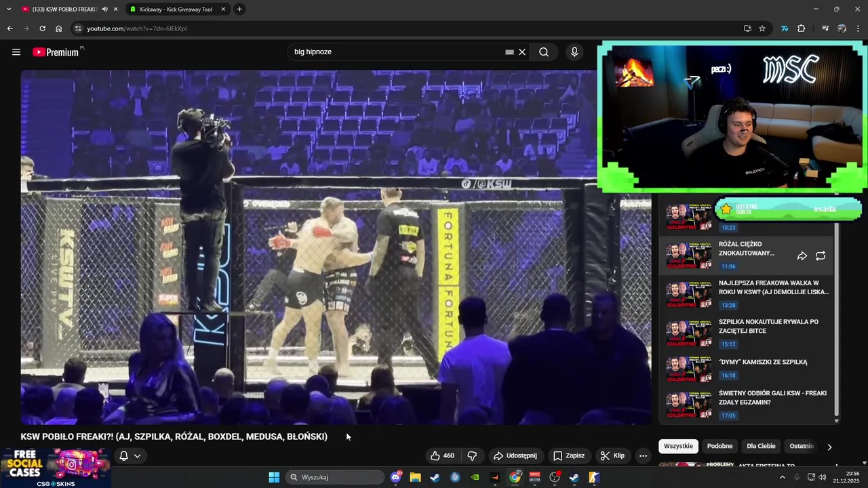Go to the YouTube Premium home logo
The width and height of the screenshot is (868, 488).
pos(57,52)
